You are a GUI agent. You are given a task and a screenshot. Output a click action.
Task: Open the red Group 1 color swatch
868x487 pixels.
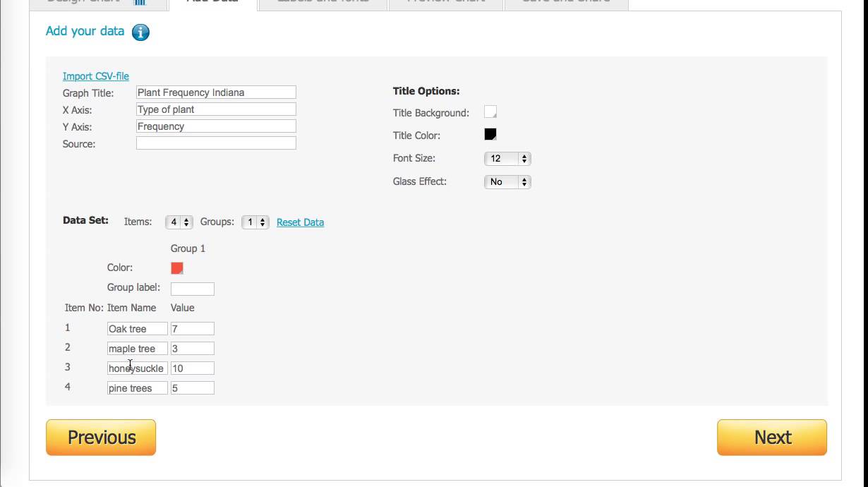pos(177,268)
